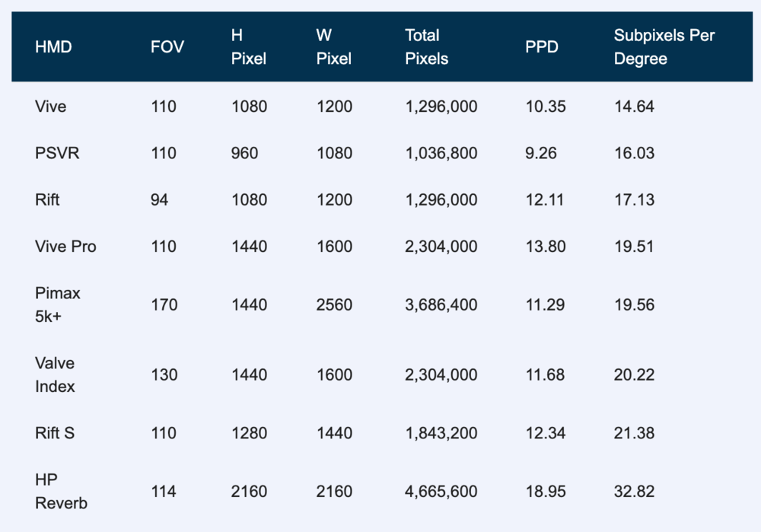Select PSVR's 9.26 PPD value
Image resolution: width=761 pixels, height=532 pixels.
pyautogui.click(x=541, y=153)
